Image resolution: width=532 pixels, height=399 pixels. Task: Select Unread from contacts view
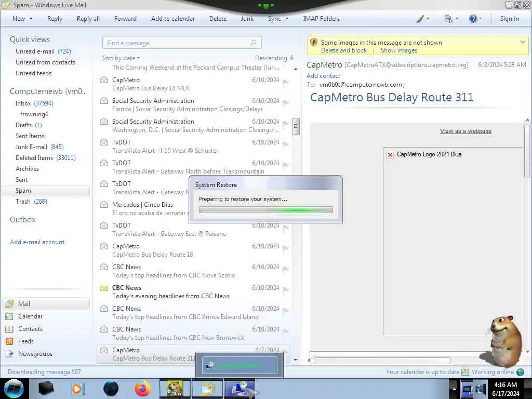(45, 62)
